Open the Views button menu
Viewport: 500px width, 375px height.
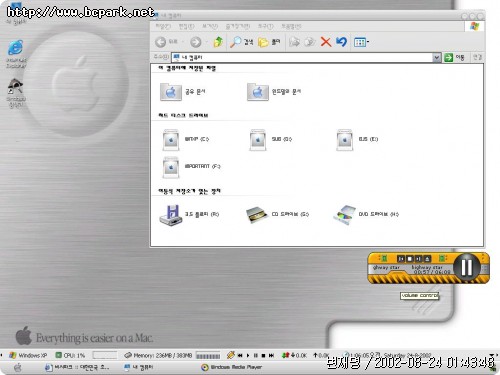click(x=361, y=42)
